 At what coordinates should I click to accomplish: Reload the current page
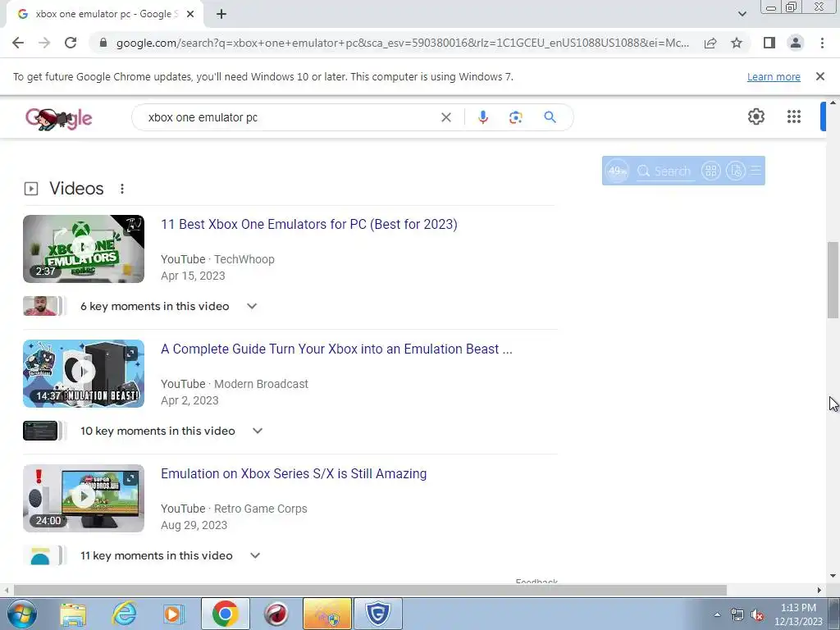(71, 43)
